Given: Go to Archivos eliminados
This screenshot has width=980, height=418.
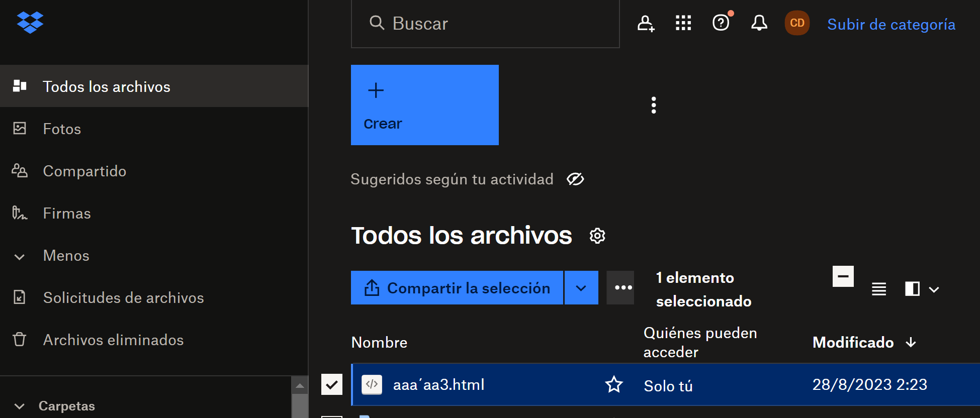Looking at the screenshot, I should (113, 340).
